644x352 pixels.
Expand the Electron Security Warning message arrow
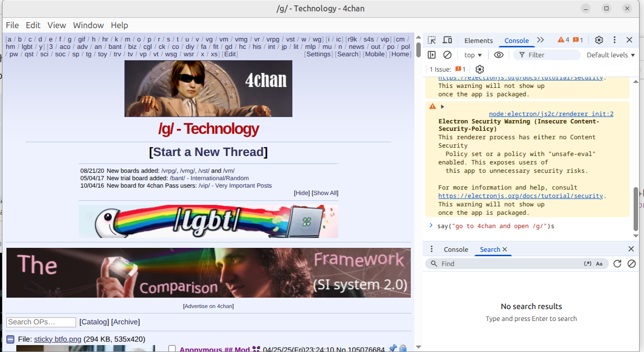click(x=443, y=106)
